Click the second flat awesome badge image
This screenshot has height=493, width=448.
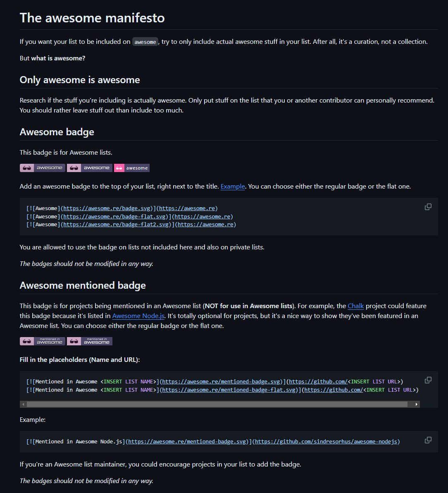click(90, 168)
